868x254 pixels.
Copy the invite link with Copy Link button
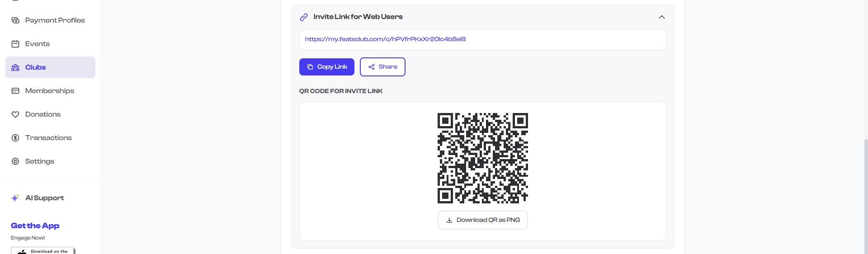click(327, 67)
